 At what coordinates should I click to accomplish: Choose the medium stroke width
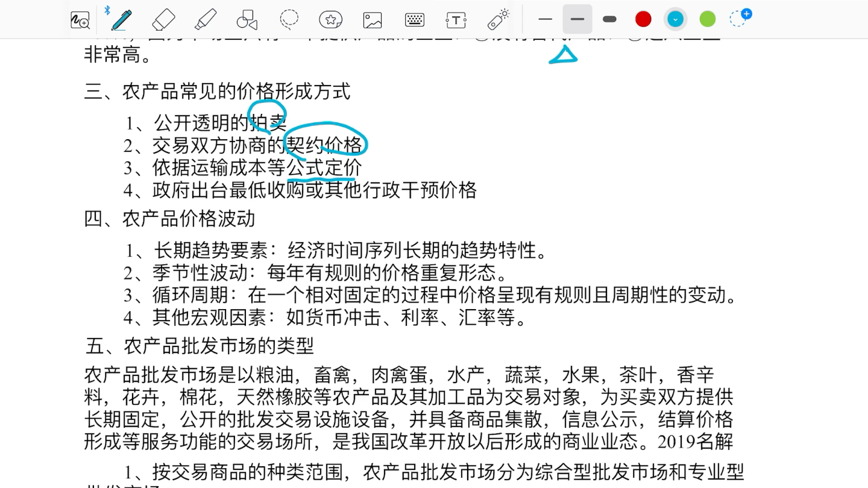577,19
